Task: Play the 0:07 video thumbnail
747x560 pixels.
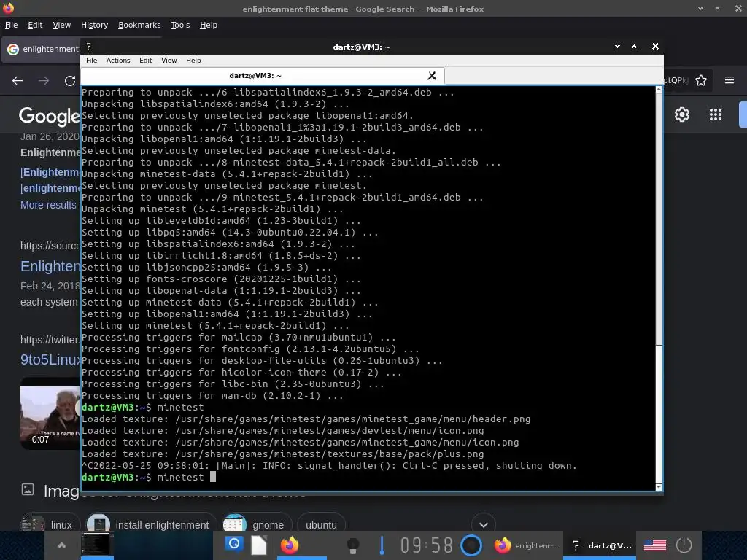Action: pyautogui.click(x=50, y=413)
